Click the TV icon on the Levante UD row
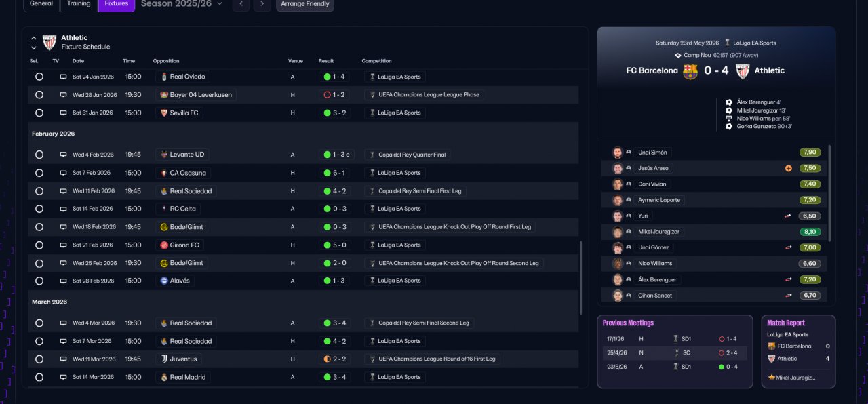The width and height of the screenshot is (868, 404). (63, 155)
